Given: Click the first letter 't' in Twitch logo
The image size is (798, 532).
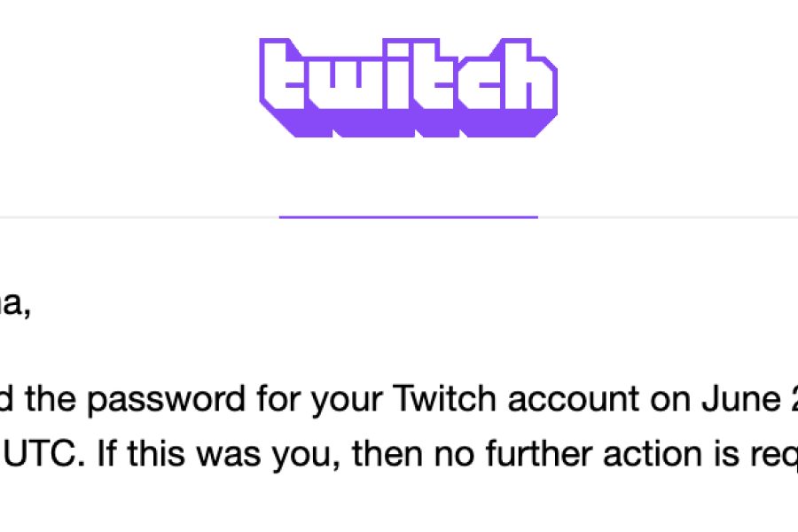Looking at the screenshot, I should 286,84.
